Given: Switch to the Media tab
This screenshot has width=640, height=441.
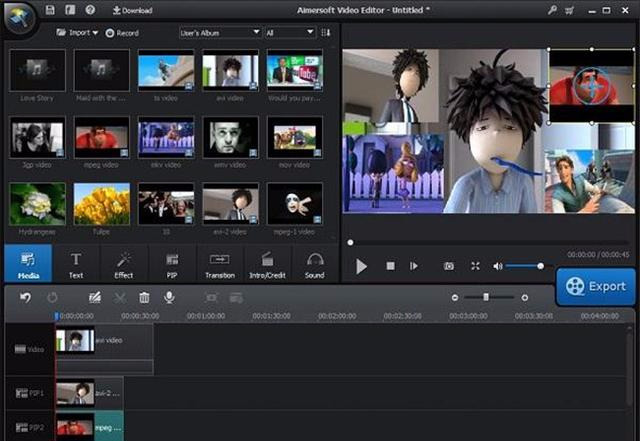Looking at the screenshot, I should (x=28, y=264).
